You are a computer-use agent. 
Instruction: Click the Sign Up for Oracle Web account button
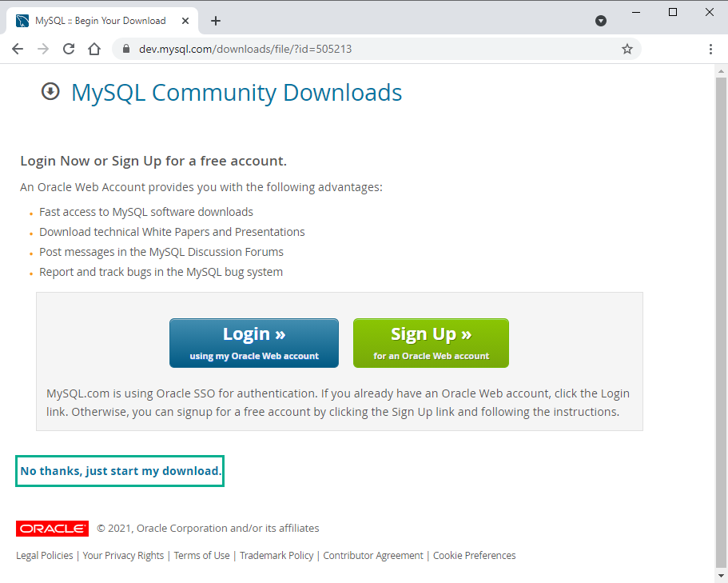point(431,342)
